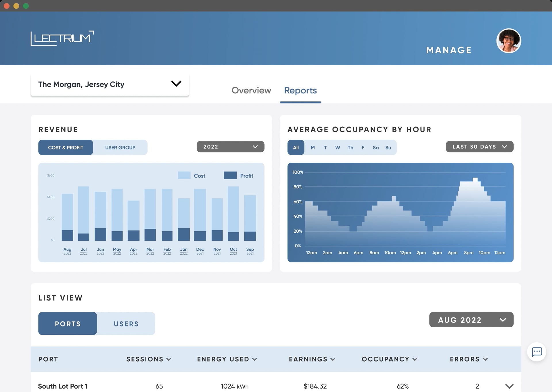Expand the South Lot Port 1 row

point(509,386)
